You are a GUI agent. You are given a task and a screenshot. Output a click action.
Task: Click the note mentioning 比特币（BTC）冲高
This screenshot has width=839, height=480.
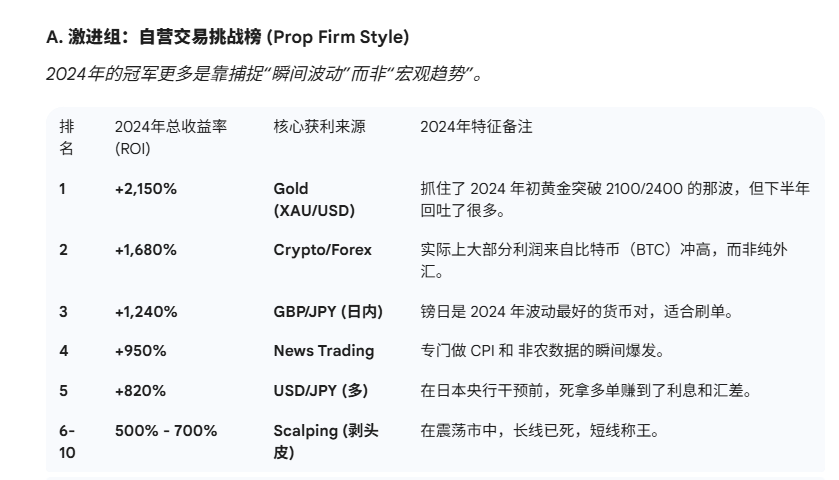(603, 260)
